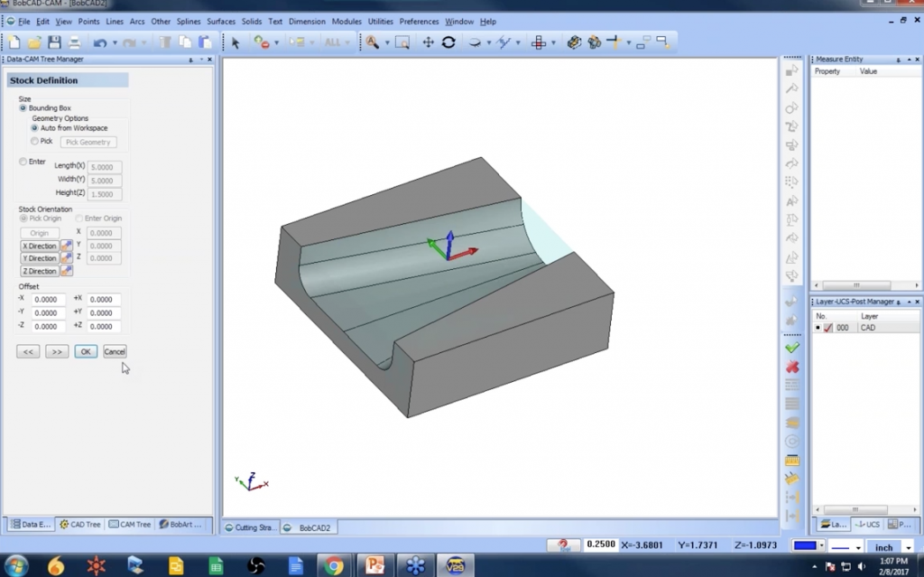Show hidden system tray icons
The height and width of the screenshot is (577, 924).
[815, 566]
